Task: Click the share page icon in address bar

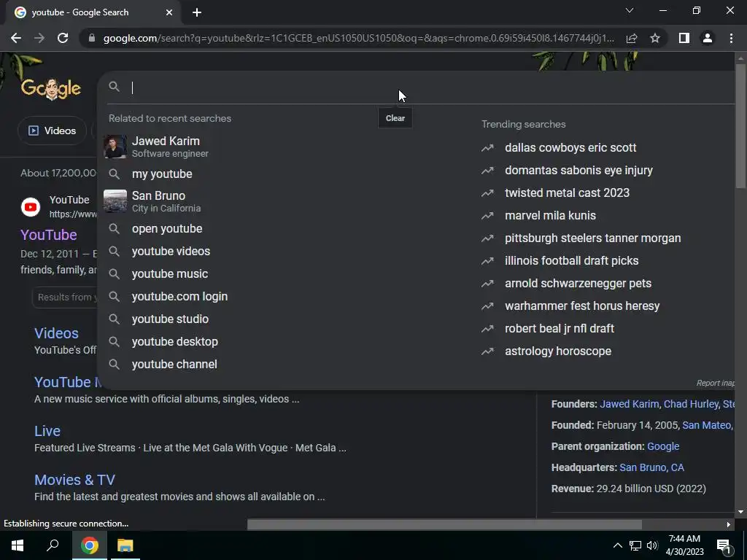Action: coord(632,38)
